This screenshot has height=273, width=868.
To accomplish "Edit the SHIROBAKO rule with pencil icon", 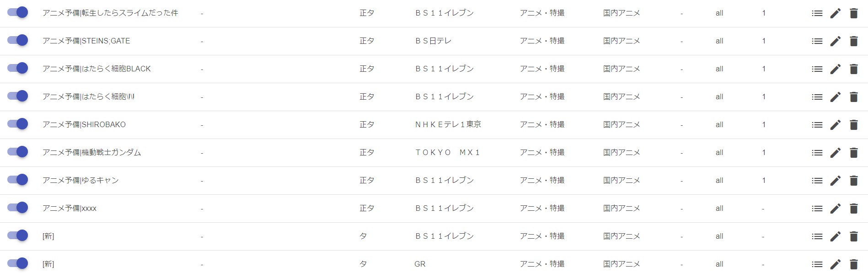I will (835, 125).
